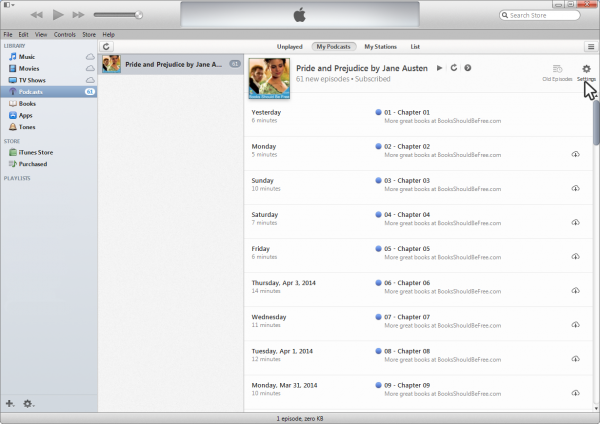Click the large Pride and Prejudice artwork
The image size is (600, 424).
[269, 78]
